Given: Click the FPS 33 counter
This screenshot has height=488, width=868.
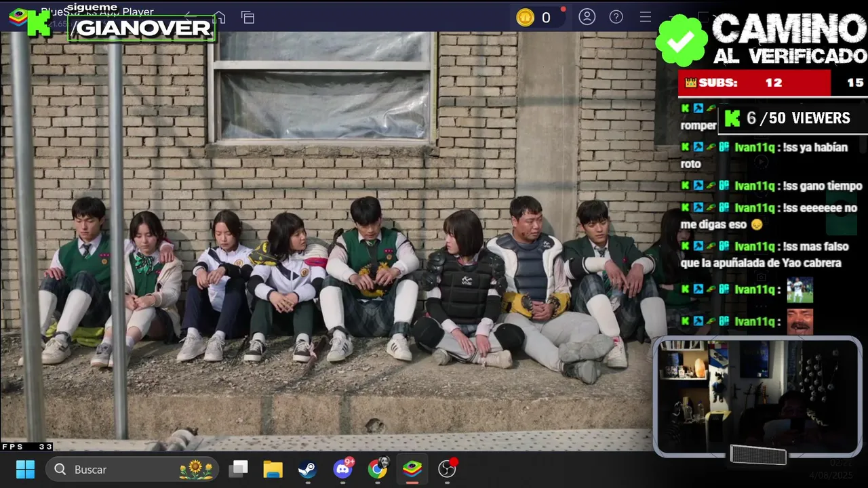Looking at the screenshot, I should [x=27, y=447].
